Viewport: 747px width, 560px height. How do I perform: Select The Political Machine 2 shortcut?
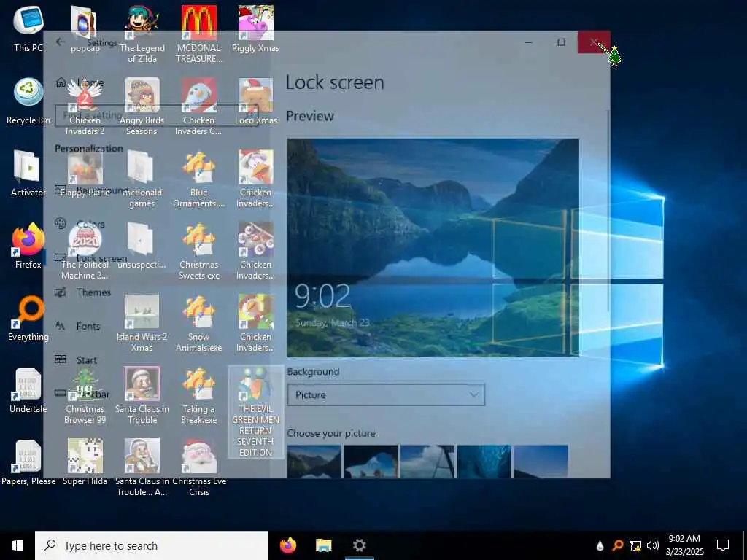[x=85, y=251]
